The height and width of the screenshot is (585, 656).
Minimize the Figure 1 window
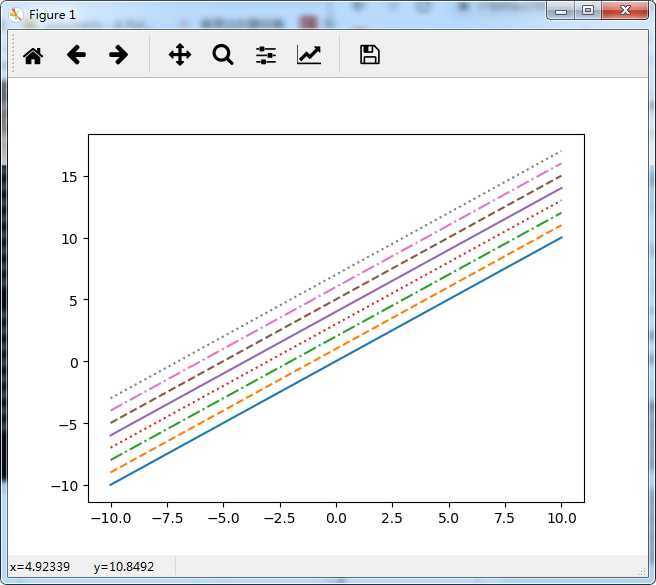[x=561, y=10]
